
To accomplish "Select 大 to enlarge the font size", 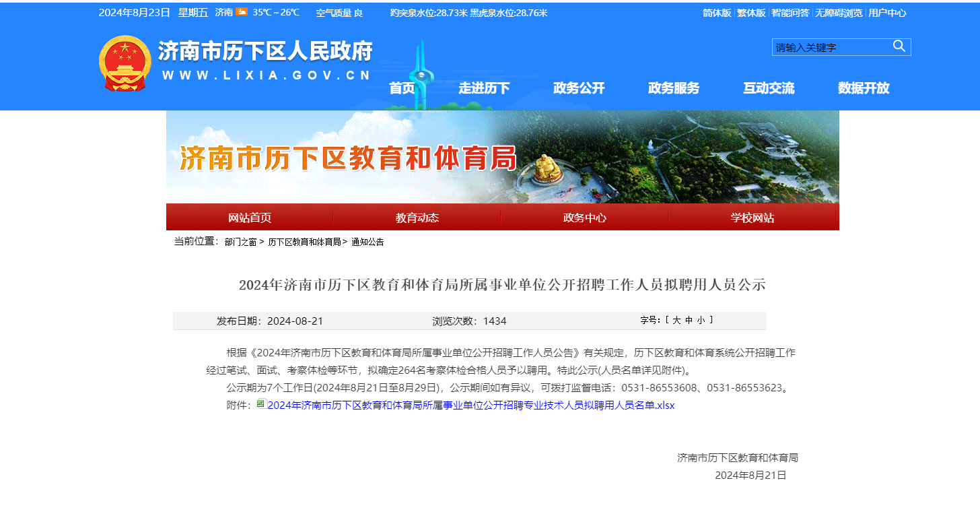I will [x=678, y=320].
